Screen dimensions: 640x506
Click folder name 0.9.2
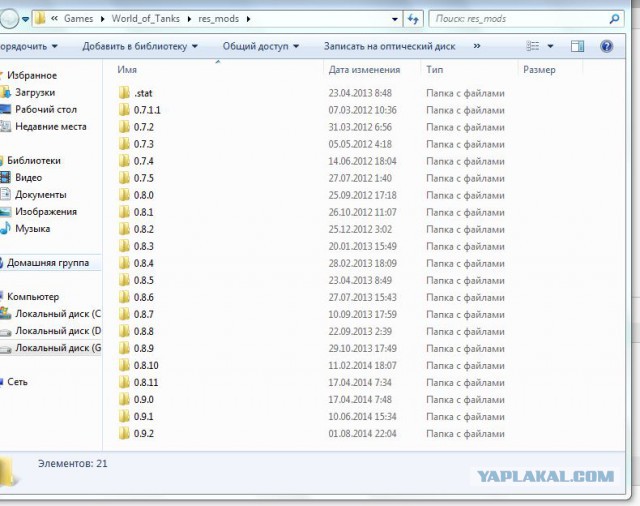coord(144,433)
